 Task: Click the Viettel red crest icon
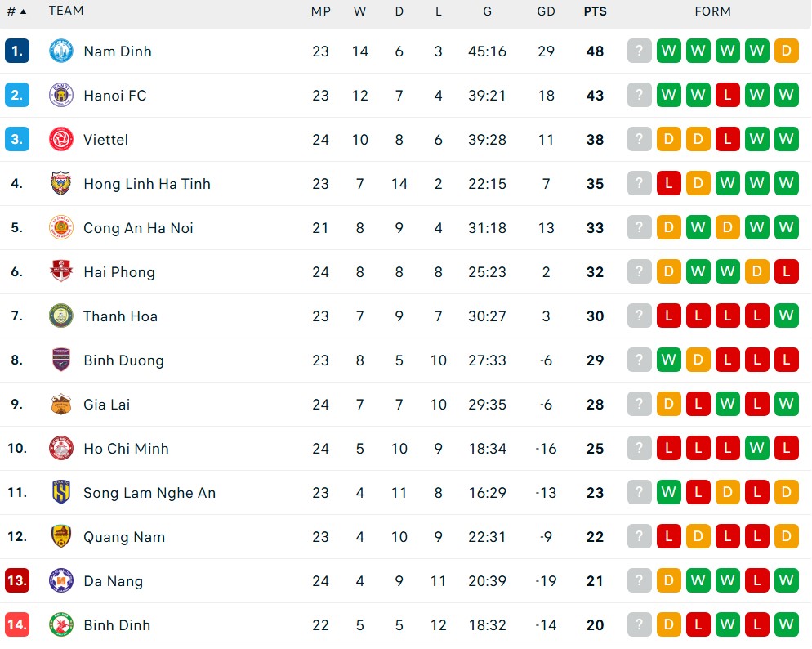click(x=61, y=139)
